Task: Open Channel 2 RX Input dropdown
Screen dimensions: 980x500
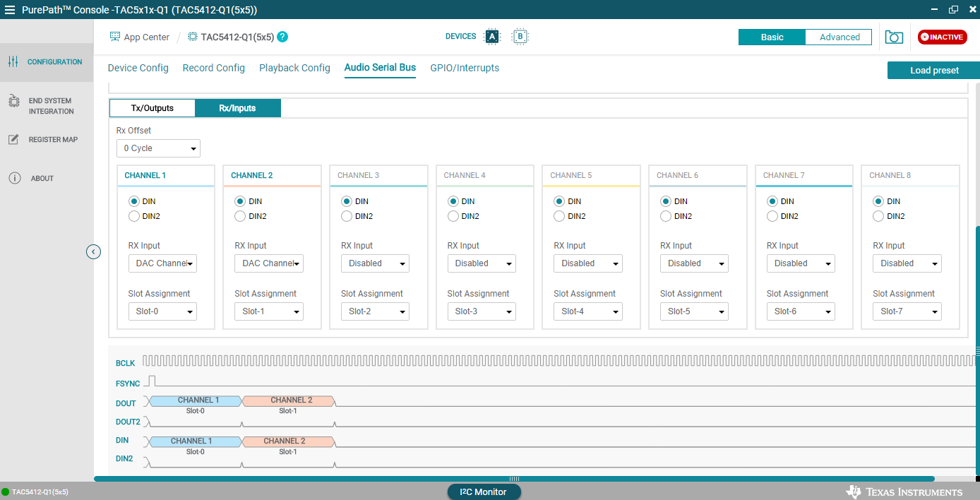Action: click(268, 263)
